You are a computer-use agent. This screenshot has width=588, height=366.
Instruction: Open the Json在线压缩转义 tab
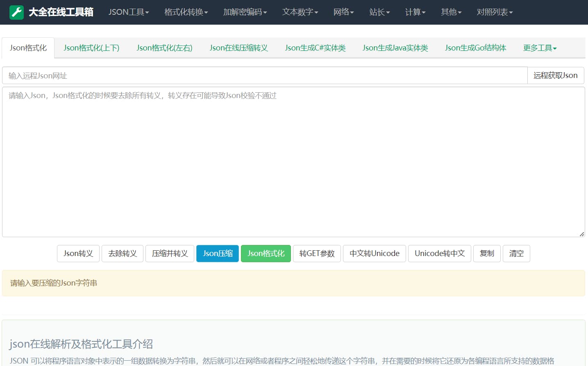(238, 48)
